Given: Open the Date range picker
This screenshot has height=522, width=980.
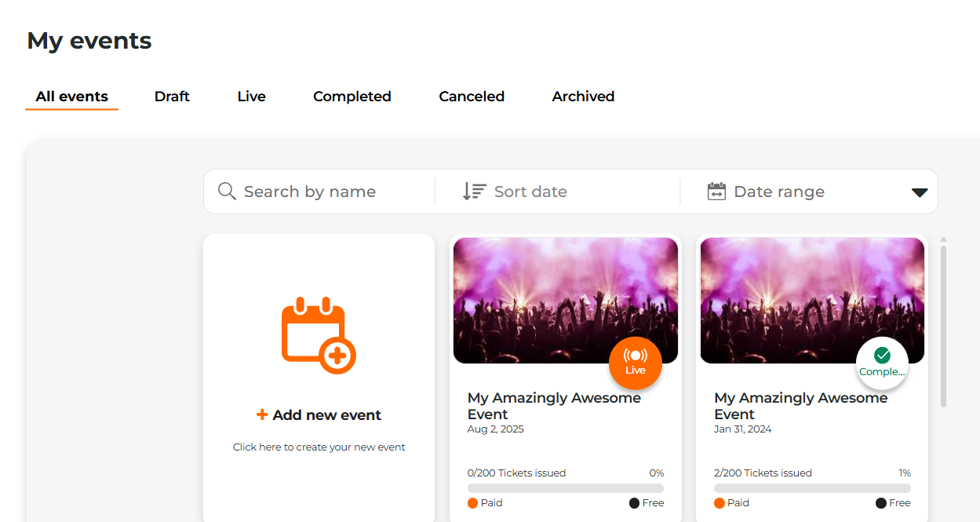Looking at the screenshot, I should point(778,191).
